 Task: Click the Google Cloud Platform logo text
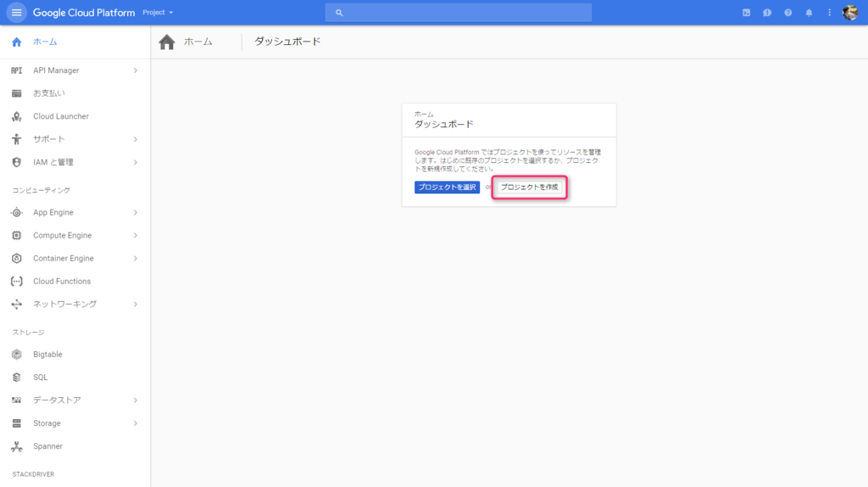coord(84,12)
